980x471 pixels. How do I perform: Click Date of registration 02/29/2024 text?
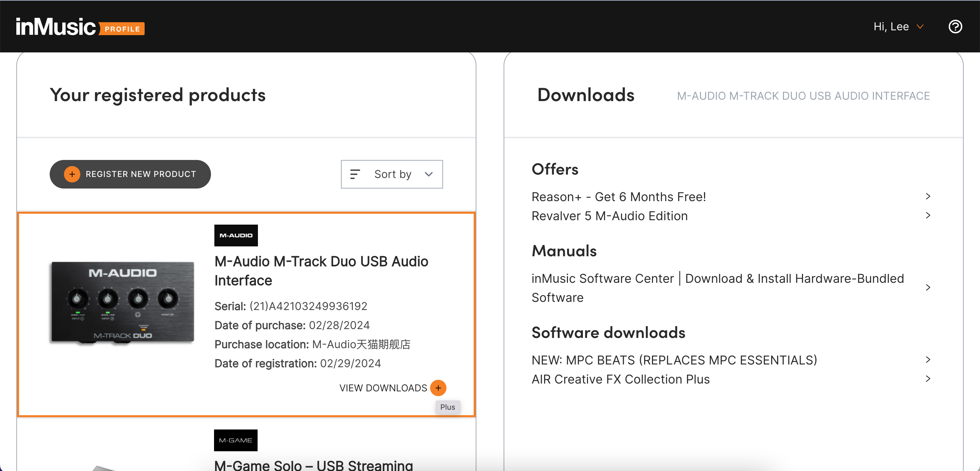pyautogui.click(x=297, y=363)
